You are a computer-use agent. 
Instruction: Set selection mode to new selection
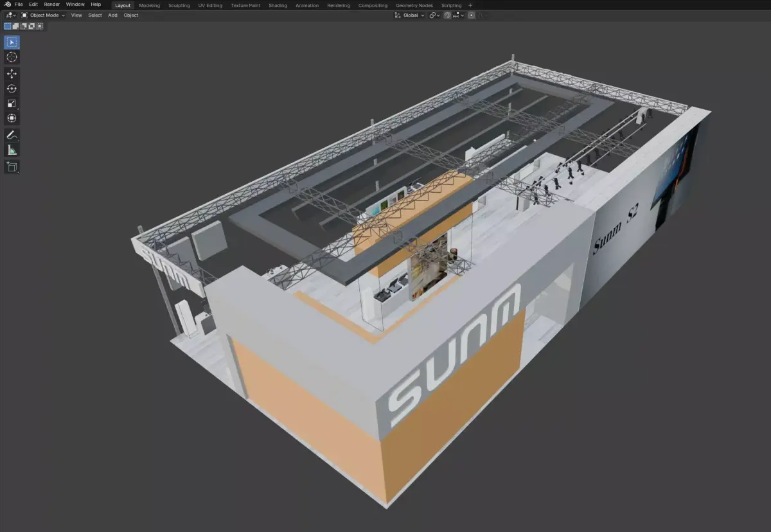(x=8, y=26)
